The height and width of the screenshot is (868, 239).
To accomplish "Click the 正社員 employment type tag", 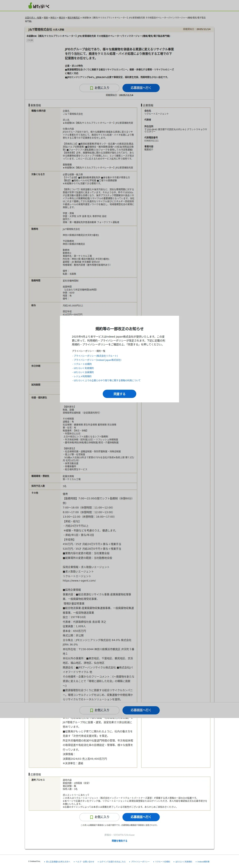I will 30,40.
